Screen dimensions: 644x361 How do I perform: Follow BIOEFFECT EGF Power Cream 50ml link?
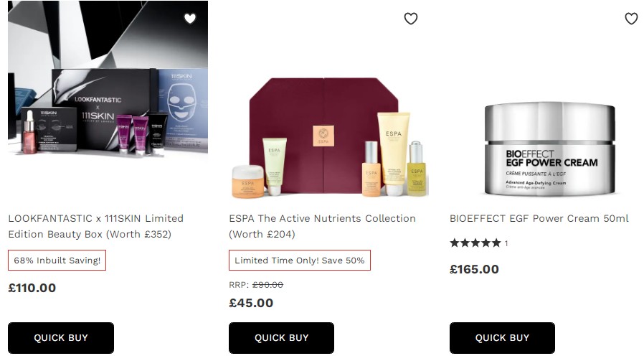[x=539, y=218]
